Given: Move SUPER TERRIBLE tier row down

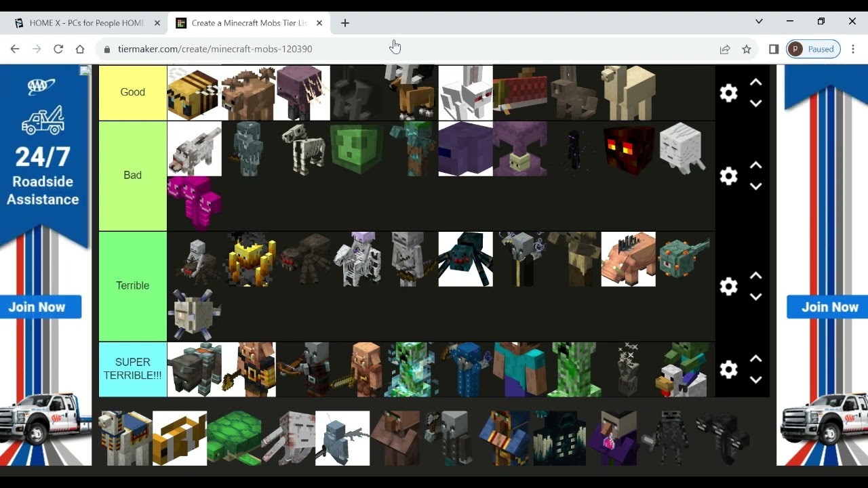Looking at the screenshot, I should click(755, 380).
